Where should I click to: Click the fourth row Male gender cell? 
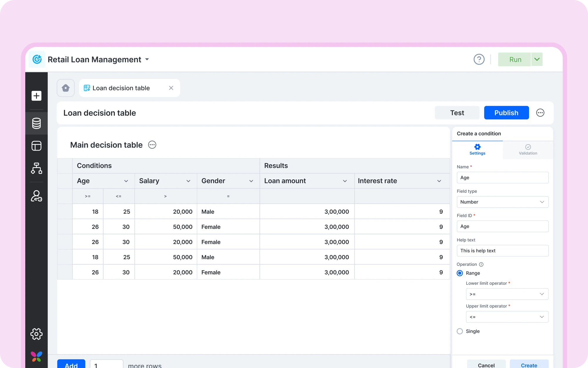(228, 257)
